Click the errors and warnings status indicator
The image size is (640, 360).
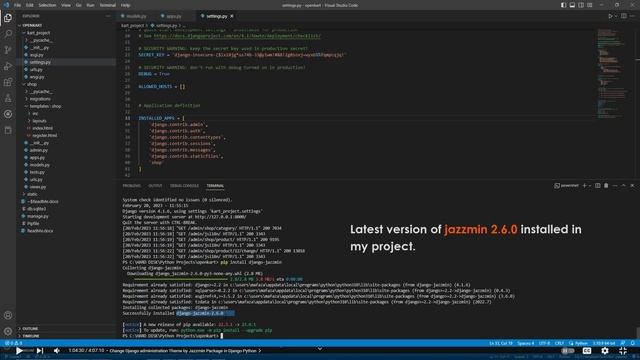pos(13,343)
